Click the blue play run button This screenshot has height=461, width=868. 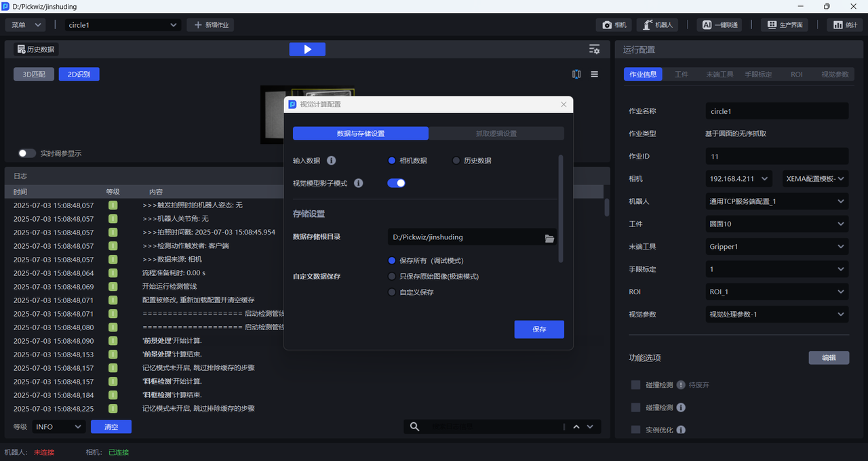(307, 49)
